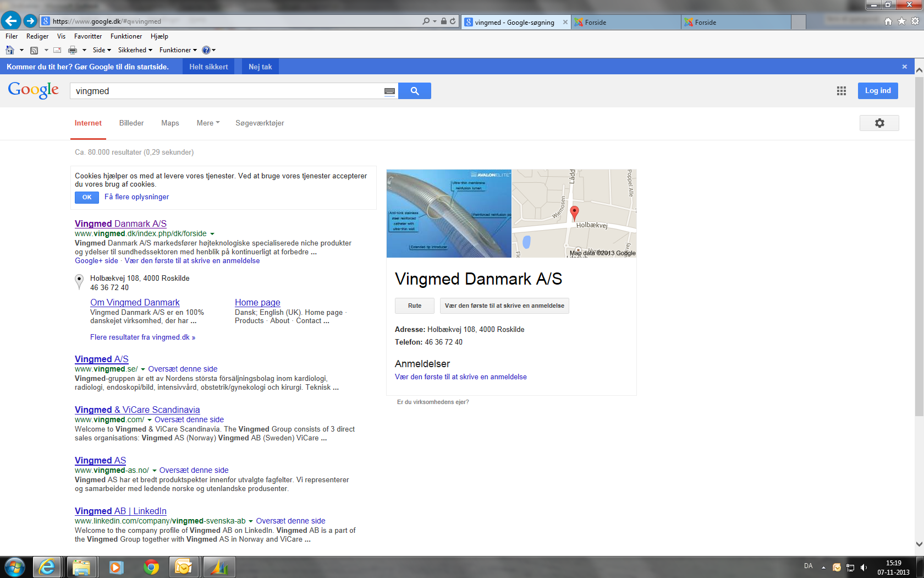Expand the command bar Sikkerhed dropdown
Viewport: 924px width, 578px height.
(135, 50)
